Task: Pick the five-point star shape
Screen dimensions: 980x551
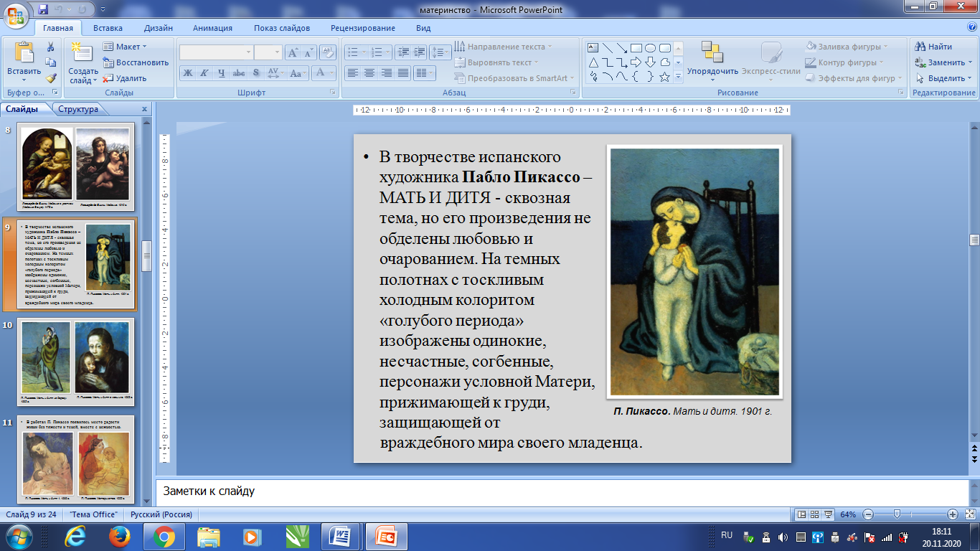Action: coord(664,77)
